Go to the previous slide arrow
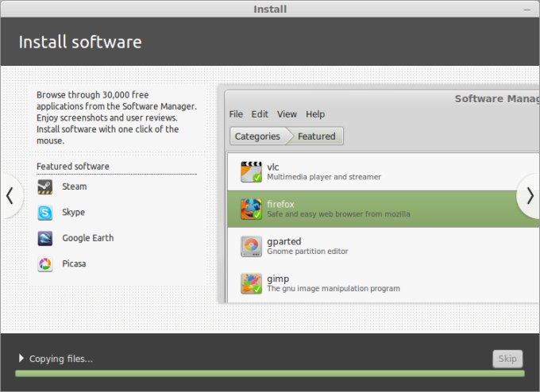Viewport: 540px width, 392px height. 10,196
